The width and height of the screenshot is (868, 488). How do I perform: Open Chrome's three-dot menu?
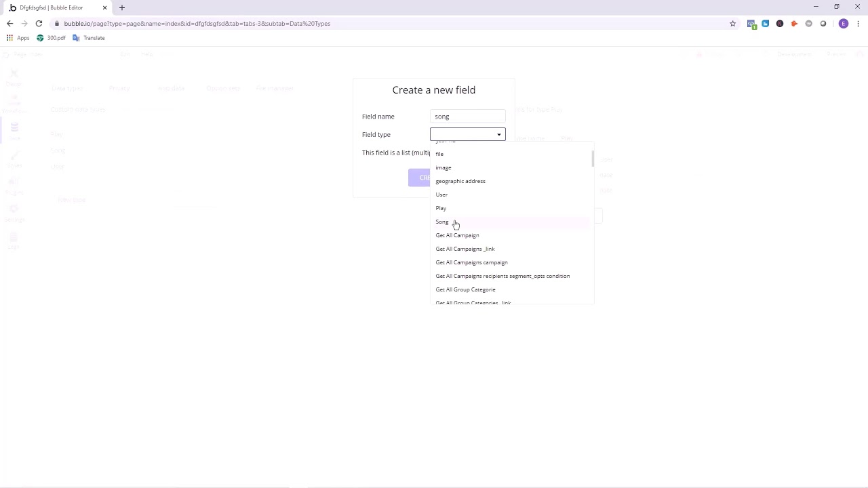(859, 24)
